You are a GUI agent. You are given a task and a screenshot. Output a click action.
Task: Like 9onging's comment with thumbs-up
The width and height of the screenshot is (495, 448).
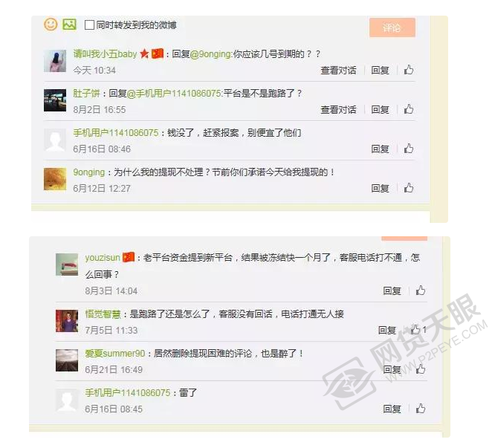point(409,188)
